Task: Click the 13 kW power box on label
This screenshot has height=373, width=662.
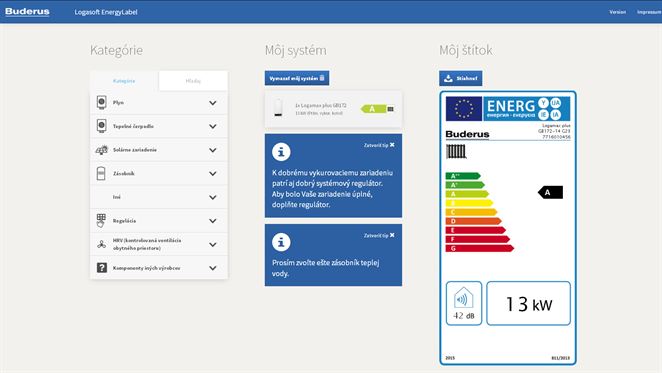Action: point(528,303)
